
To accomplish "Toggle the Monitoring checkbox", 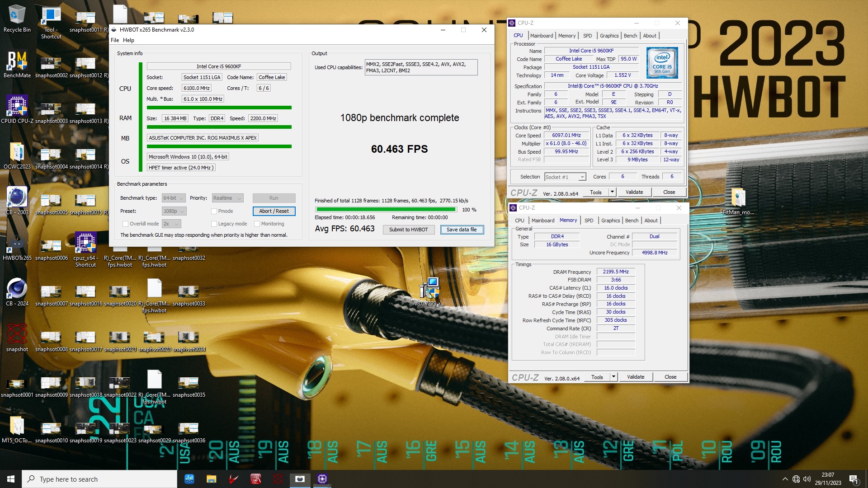I will click(x=257, y=224).
